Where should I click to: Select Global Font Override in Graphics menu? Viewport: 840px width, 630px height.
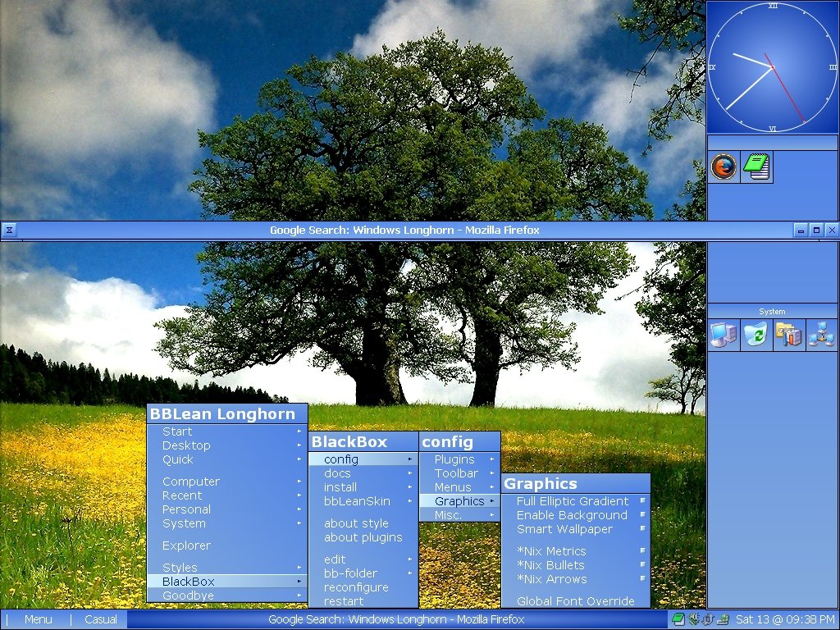tap(577, 600)
